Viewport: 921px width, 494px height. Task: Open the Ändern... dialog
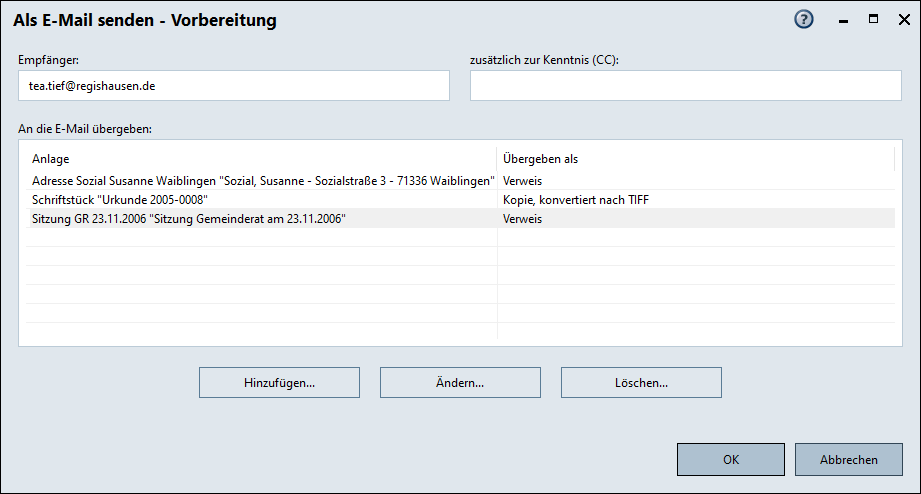pos(460,383)
